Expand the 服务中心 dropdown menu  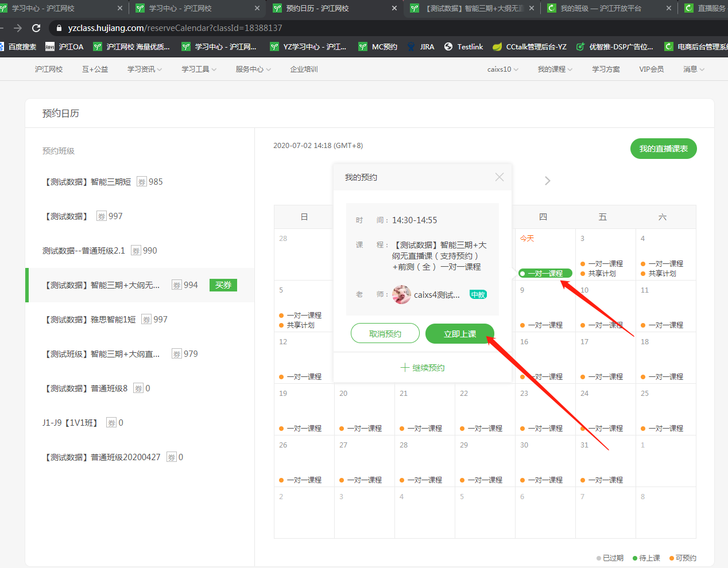tap(253, 69)
